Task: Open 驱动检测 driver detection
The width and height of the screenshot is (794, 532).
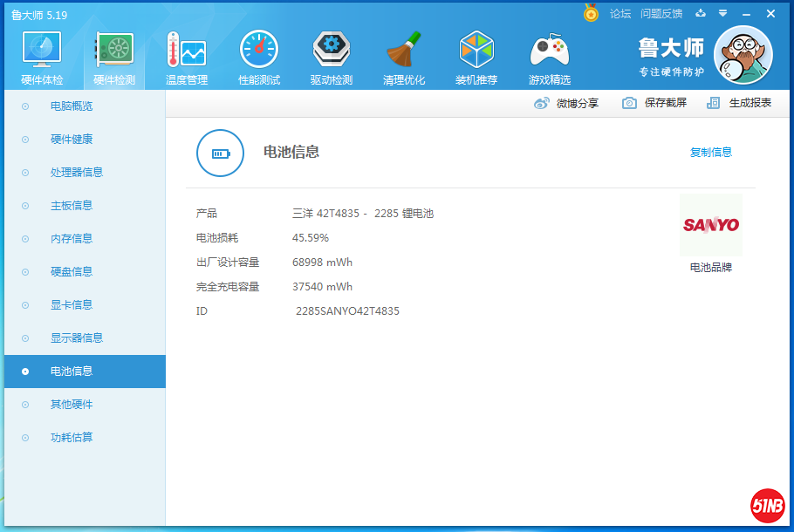Action: tap(332, 55)
